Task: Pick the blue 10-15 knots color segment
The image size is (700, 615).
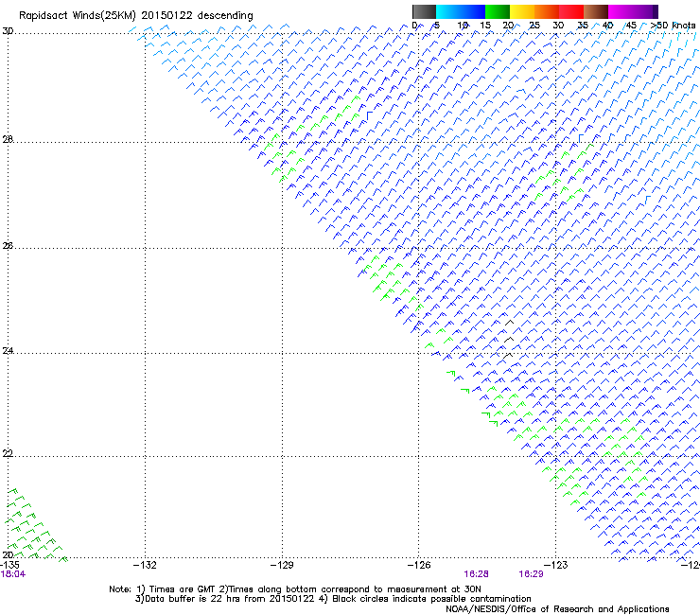Action: pyautogui.click(x=473, y=11)
